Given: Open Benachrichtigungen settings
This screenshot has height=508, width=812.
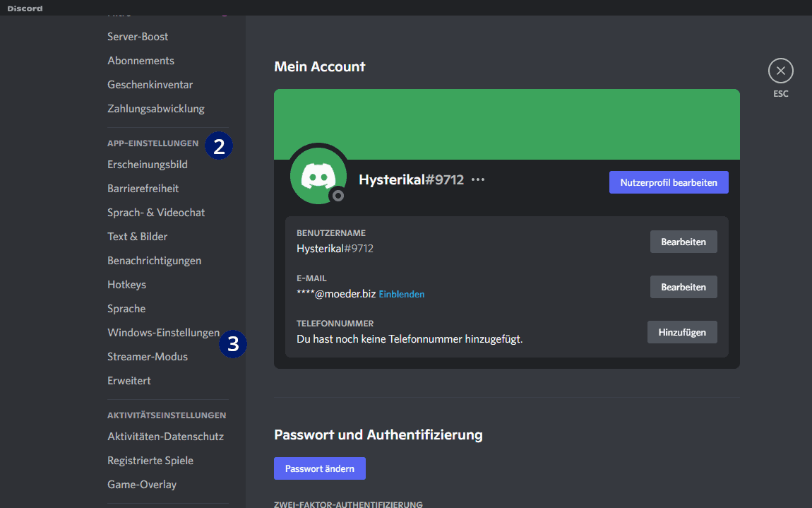Looking at the screenshot, I should click(155, 261).
